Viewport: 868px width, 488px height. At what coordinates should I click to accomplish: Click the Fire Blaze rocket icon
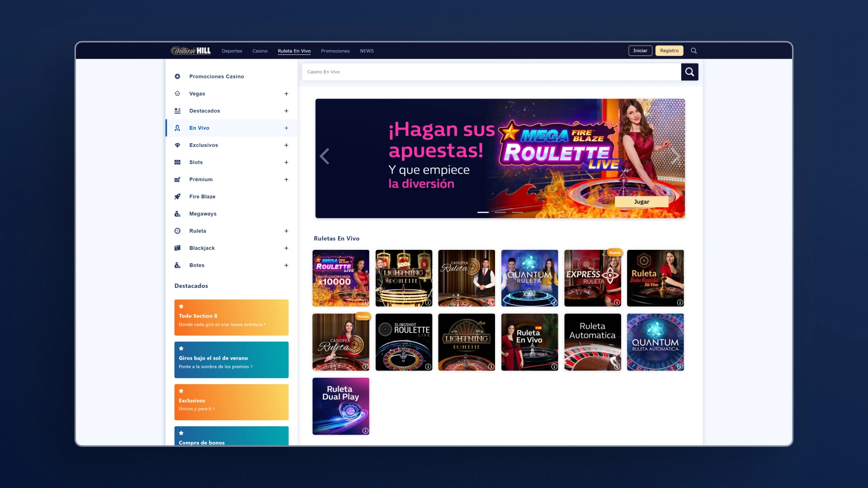tap(177, 197)
